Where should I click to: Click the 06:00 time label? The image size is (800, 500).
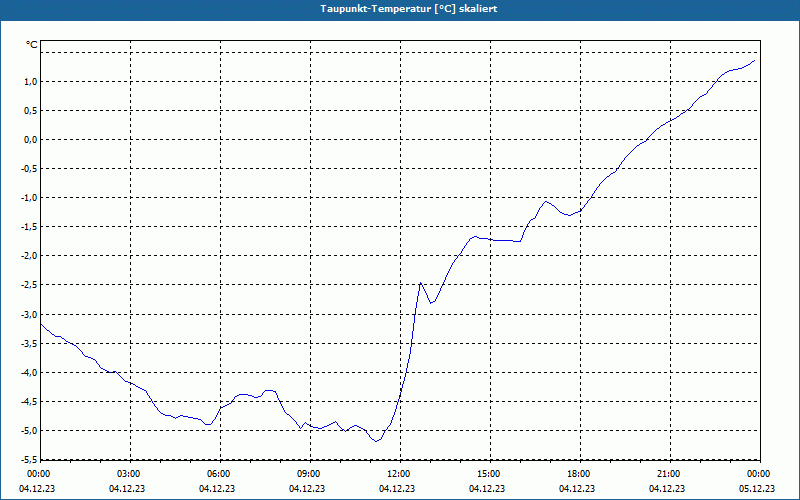pos(220,474)
